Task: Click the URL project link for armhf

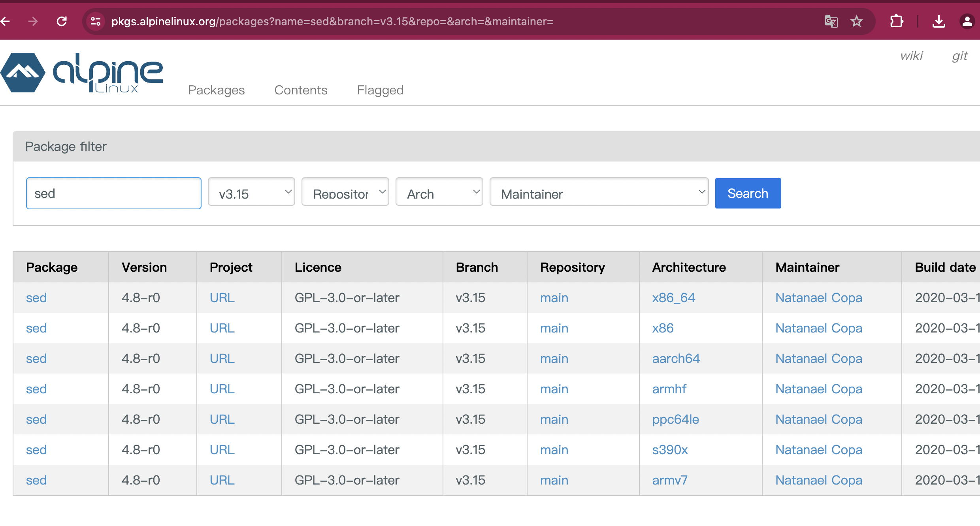Action: point(222,389)
